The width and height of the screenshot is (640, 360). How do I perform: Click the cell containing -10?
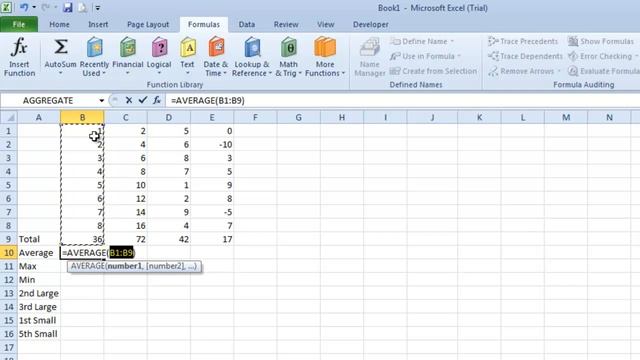click(212, 144)
